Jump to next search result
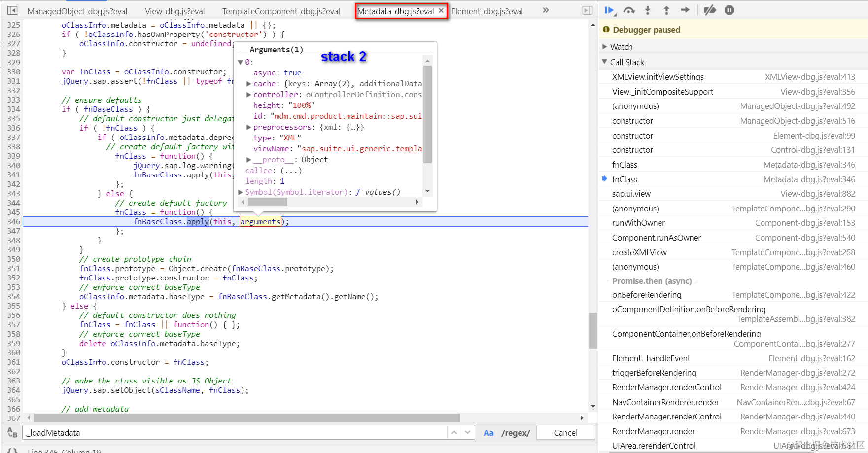The image size is (868, 453). pyautogui.click(x=467, y=432)
